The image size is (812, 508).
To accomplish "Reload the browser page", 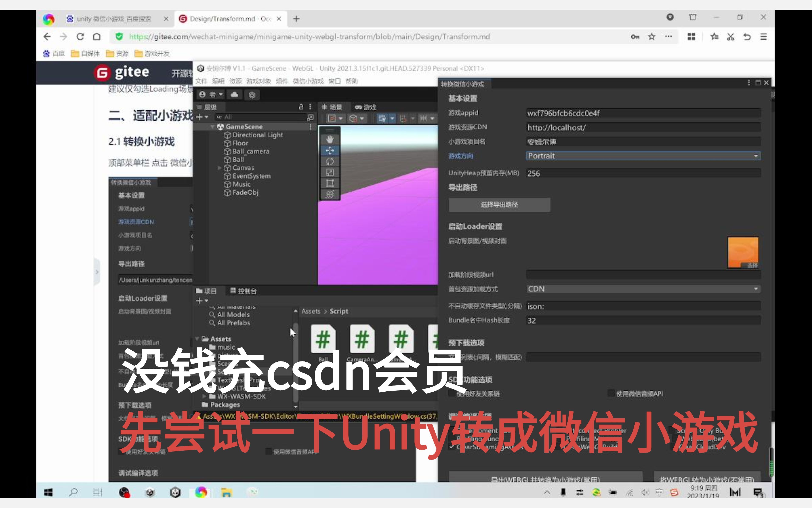I will [80, 37].
